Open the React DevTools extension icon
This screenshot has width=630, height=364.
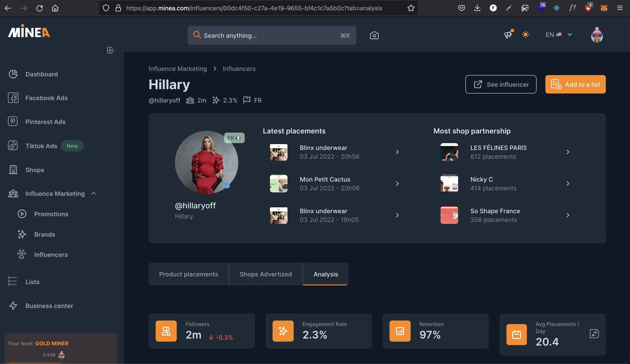point(556,8)
